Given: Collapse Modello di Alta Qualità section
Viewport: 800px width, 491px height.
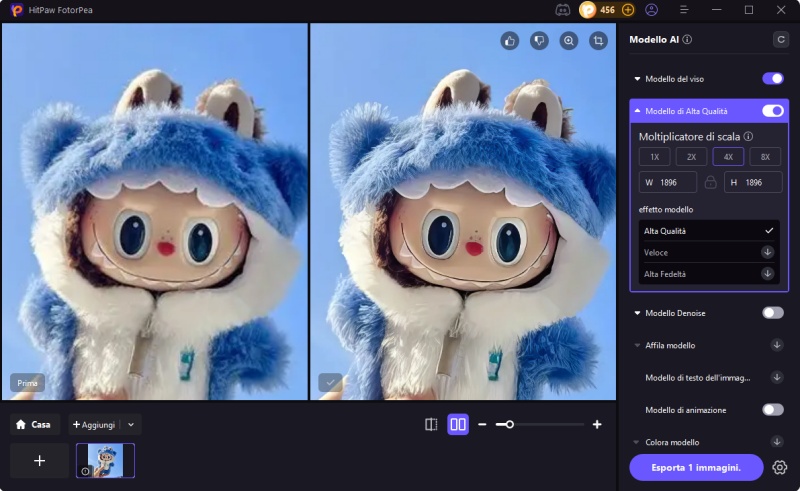Looking at the screenshot, I should (x=637, y=111).
